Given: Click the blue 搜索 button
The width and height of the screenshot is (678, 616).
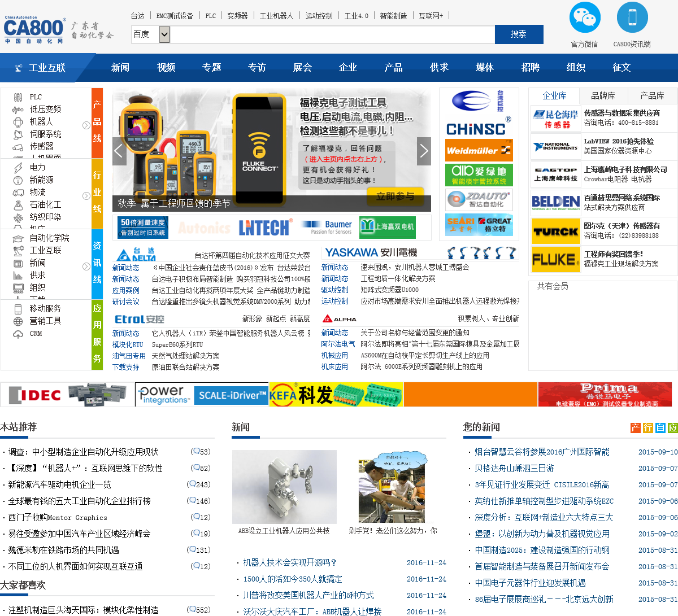Looking at the screenshot, I should 519,34.
